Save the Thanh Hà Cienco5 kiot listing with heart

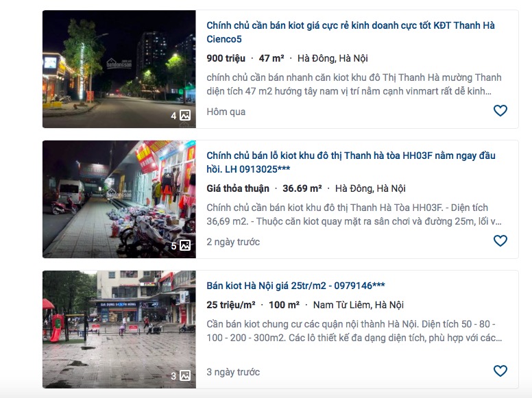(x=500, y=110)
